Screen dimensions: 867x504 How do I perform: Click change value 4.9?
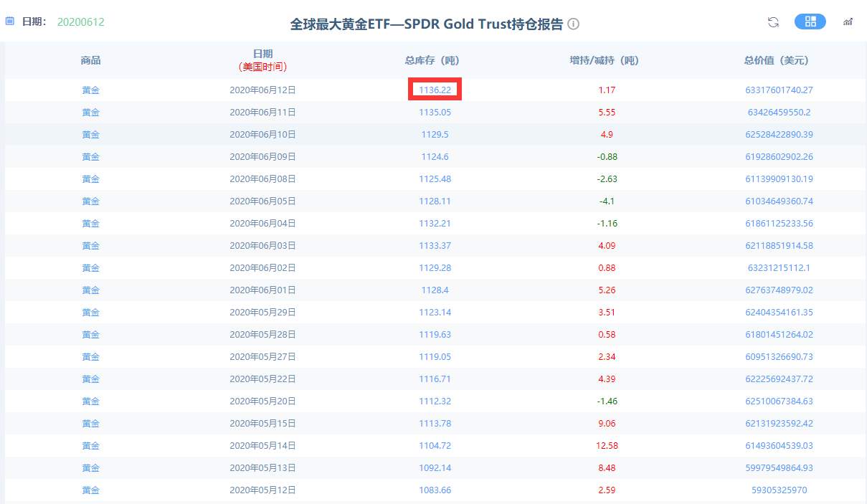point(607,135)
